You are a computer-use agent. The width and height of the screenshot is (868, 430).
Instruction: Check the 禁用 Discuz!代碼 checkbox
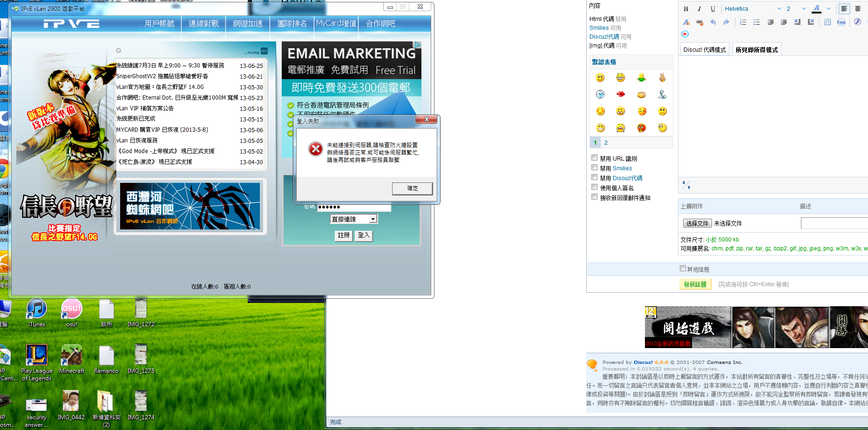tap(594, 177)
